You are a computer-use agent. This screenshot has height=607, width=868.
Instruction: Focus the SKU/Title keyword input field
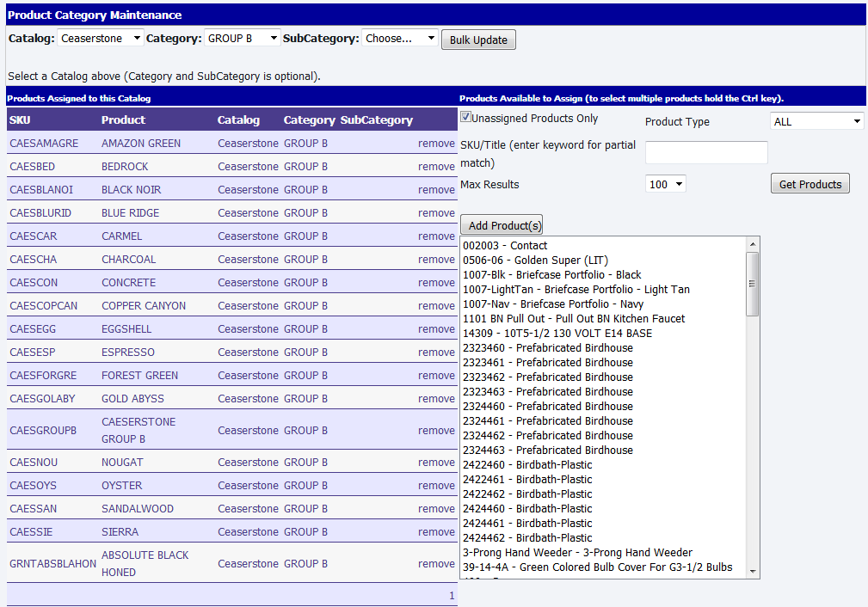point(706,153)
